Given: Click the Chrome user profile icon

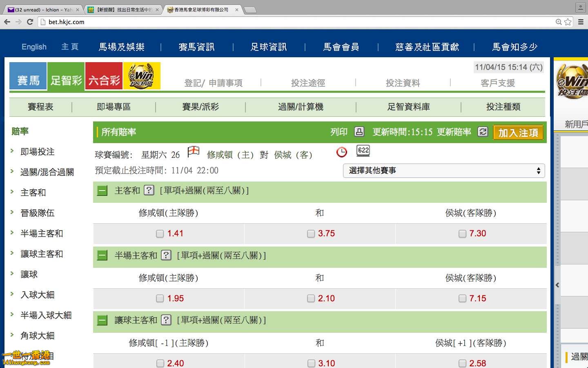Looking at the screenshot, I should coord(581,7).
